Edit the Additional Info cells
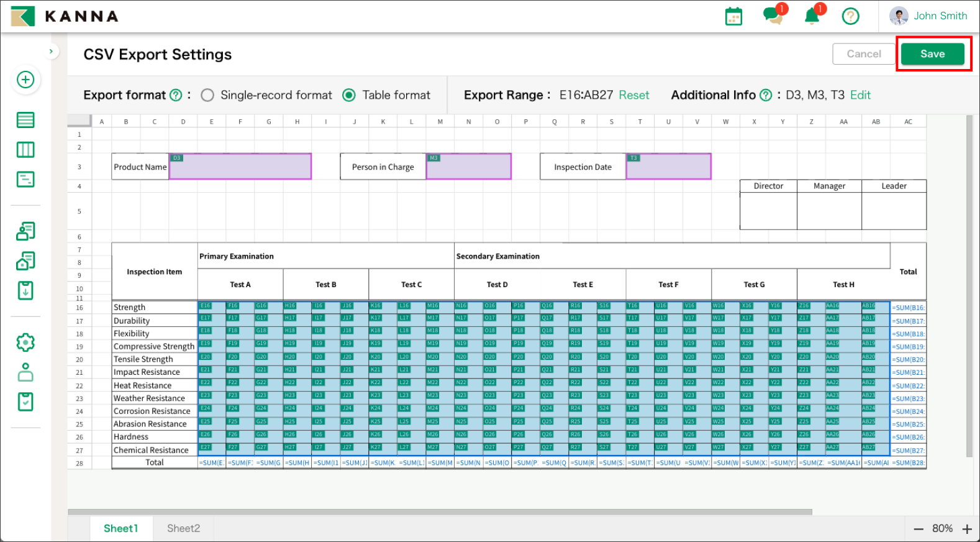The height and width of the screenshot is (542, 980). click(x=860, y=95)
